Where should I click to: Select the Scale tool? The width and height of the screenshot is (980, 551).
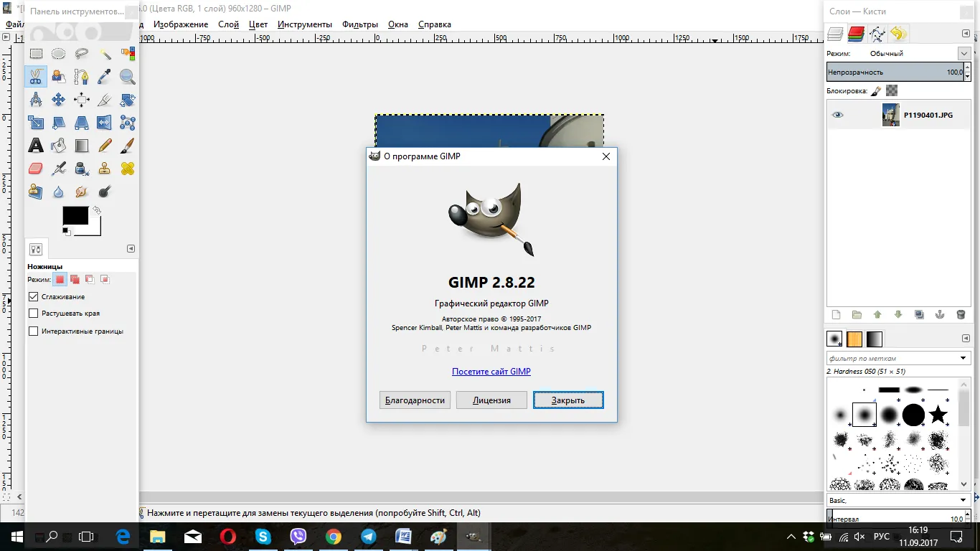[36, 122]
